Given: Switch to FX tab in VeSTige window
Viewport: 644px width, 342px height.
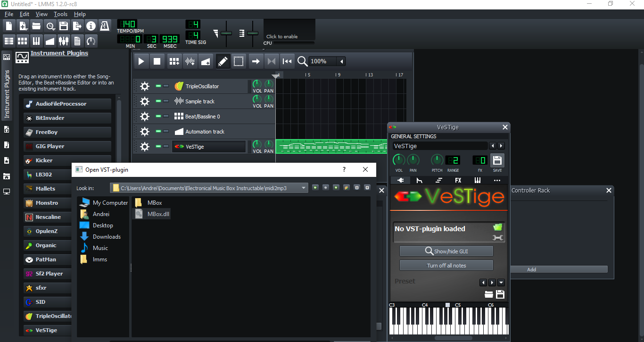Looking at the screenshot, I should point(458,180).
